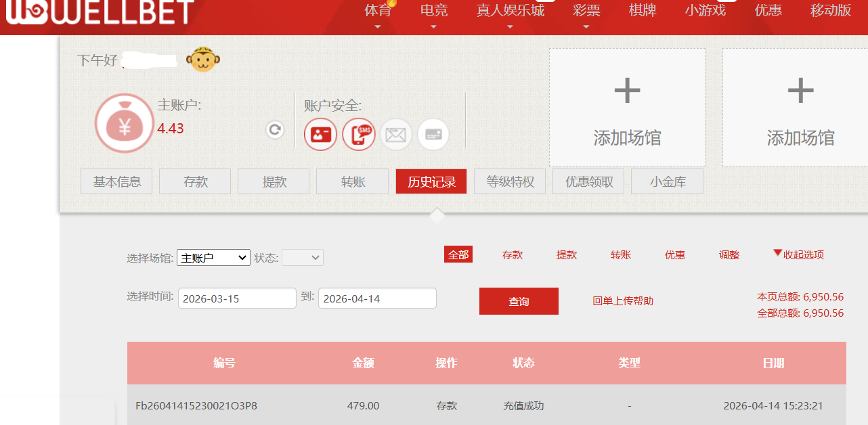Click the start date field 2026-03-15
The height and width of the screenshot is (425, 868).
pos(237,298)
